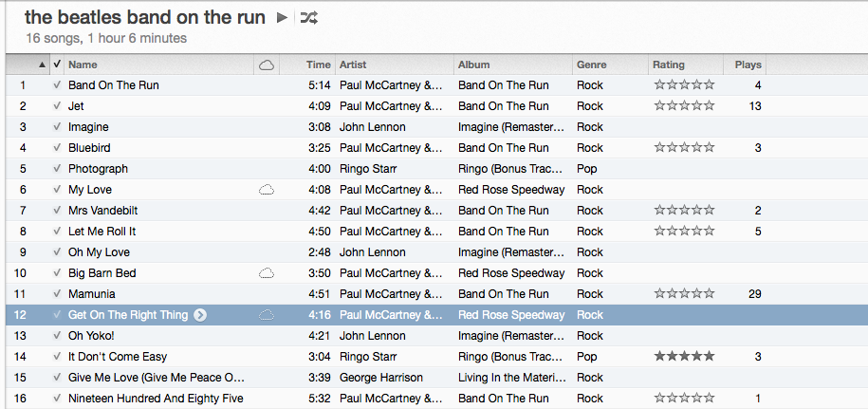868x409 pixels.
Task: Select the song Imagine
Action: [x=88, y=127]
